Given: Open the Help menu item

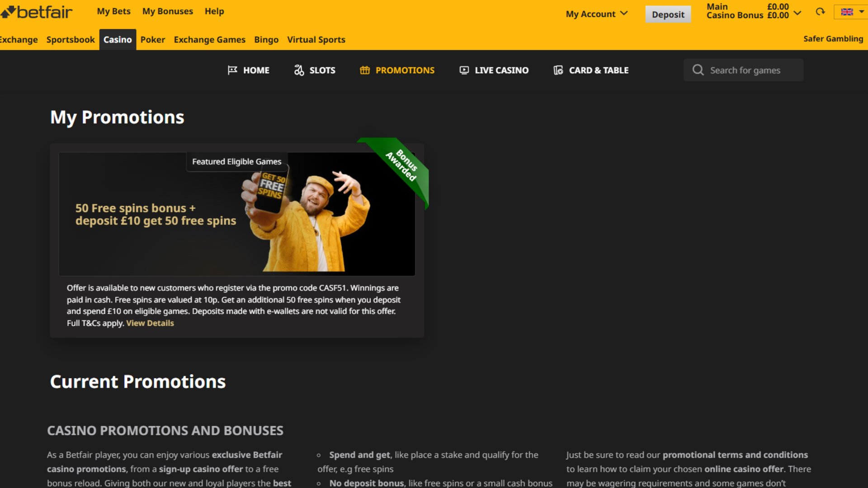Looking at the screenshot, I should point(214,11).
